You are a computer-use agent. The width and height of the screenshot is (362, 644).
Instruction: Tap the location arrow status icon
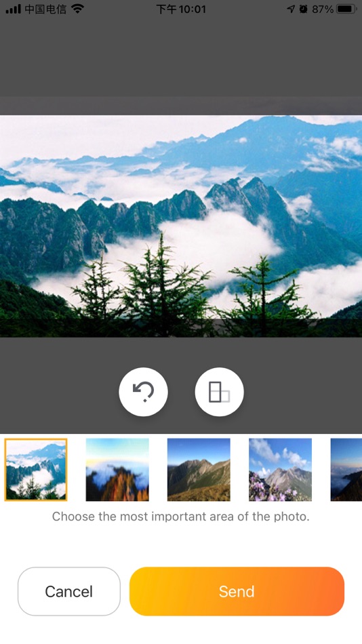tap(291, 9)
